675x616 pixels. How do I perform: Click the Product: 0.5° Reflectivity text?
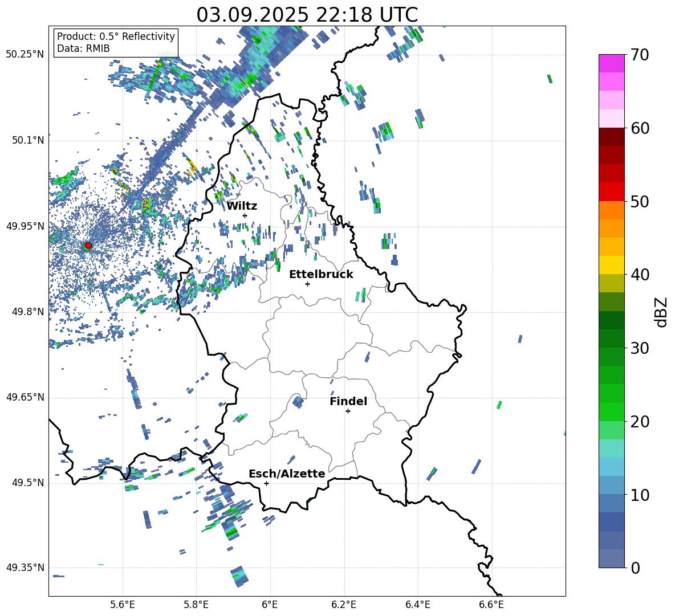point(116,36)
